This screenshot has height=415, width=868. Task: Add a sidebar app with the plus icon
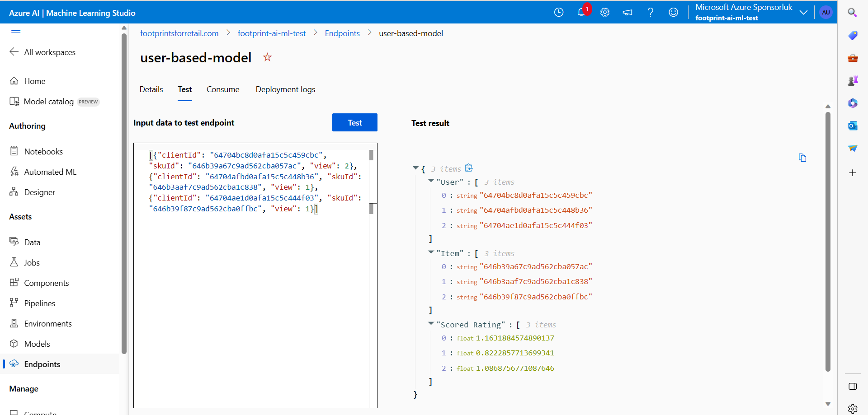(853, 173)
